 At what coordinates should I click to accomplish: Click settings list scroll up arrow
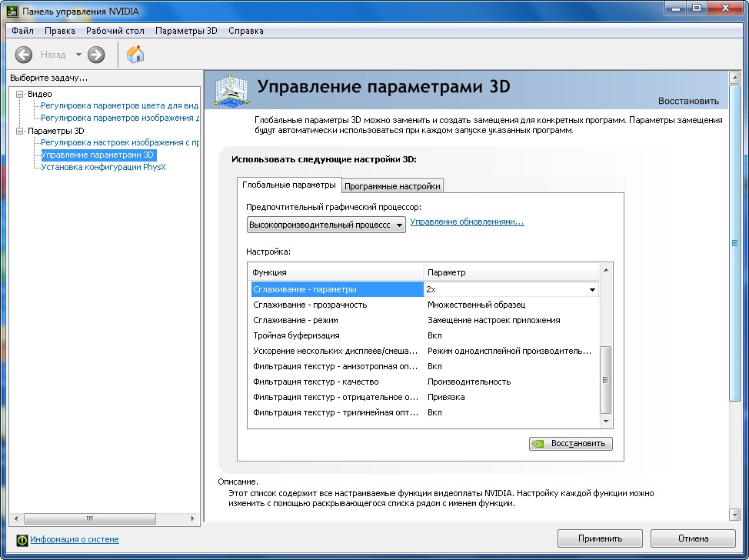click(x=606, y=270)
